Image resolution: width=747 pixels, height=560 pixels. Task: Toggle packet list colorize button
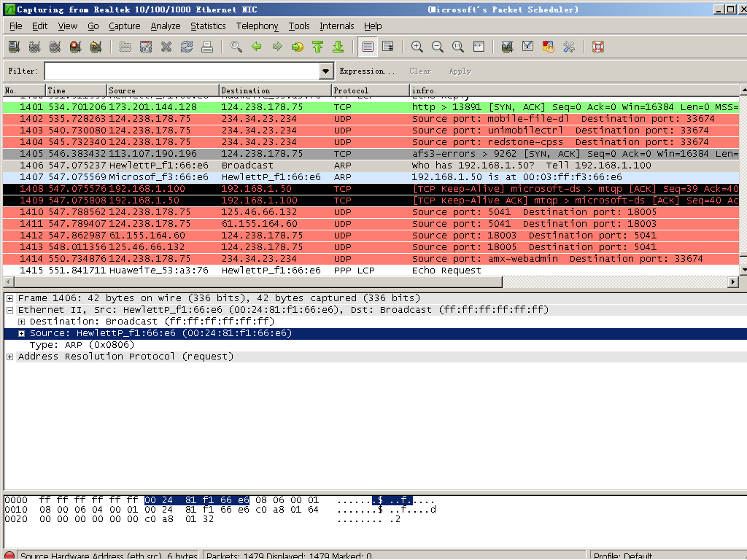point(368,47)
